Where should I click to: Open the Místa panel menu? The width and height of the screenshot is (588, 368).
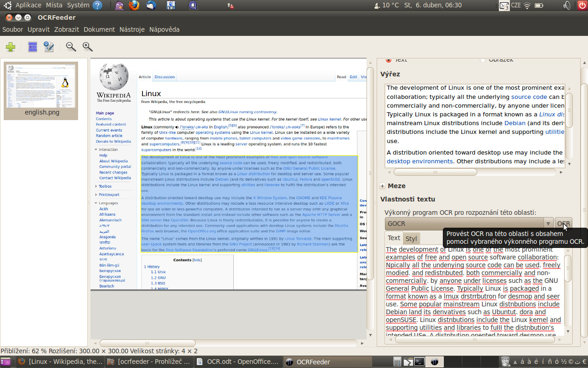[x=54, y=6]
